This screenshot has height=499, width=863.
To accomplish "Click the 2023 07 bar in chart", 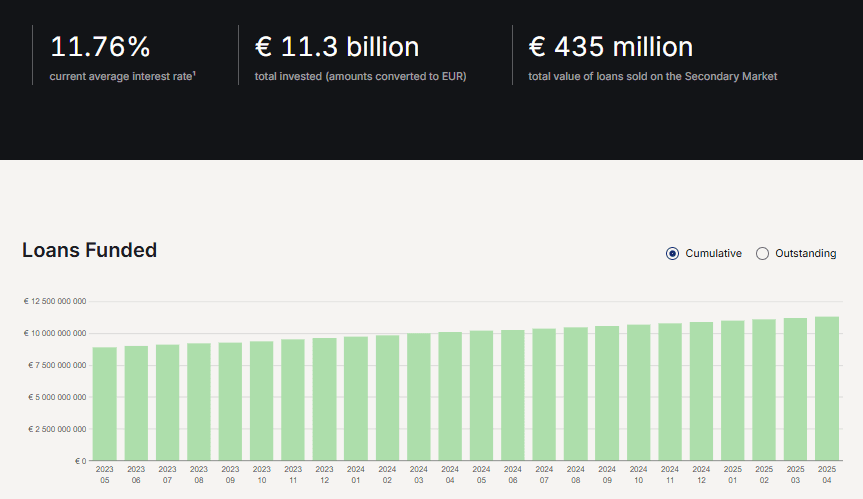I will [168, 403].
